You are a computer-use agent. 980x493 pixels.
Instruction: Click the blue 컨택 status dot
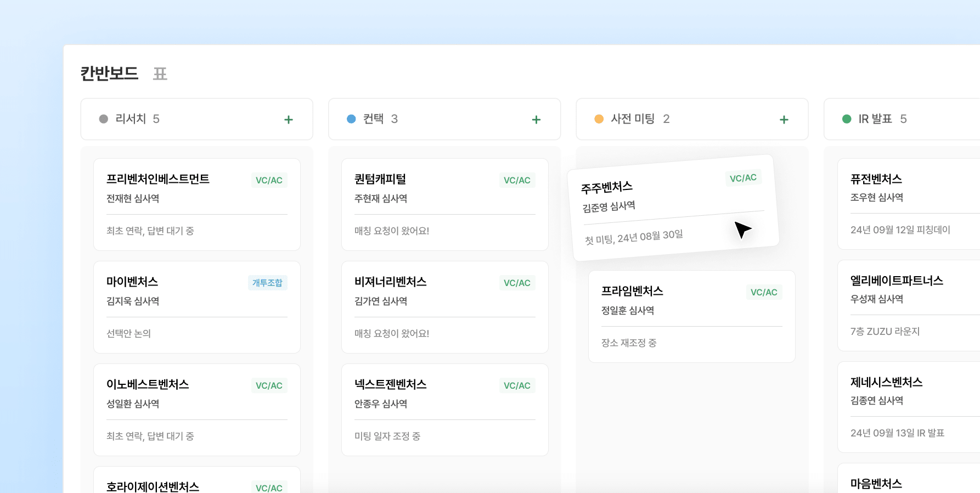(351, 119)
